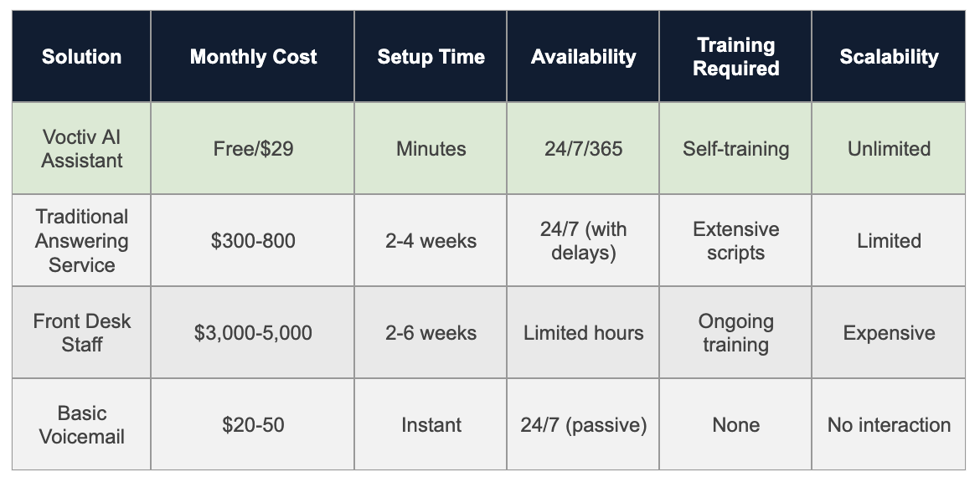Select the Front Desk Staff cell
980x482 pixels.
click(82, 333)
